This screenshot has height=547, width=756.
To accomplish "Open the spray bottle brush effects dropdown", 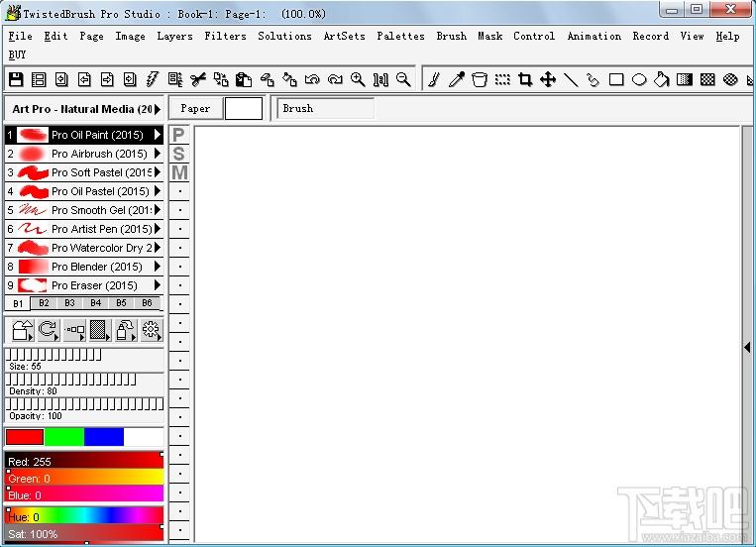I will 126,330.
